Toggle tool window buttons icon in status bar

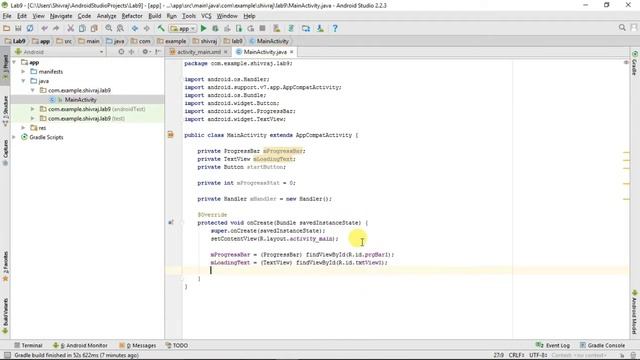[x=7, y=355]
